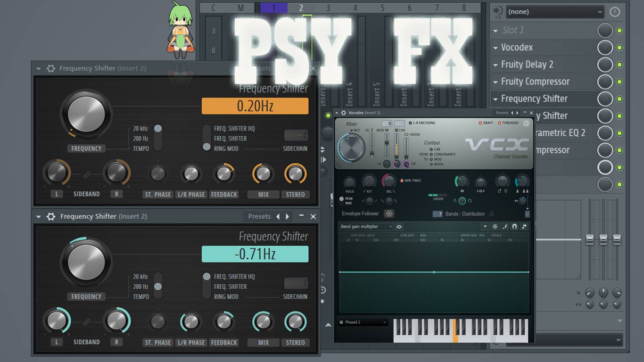Select NOISE contour radio button
This screenshot has height=362, width=644.
point(431,164)
